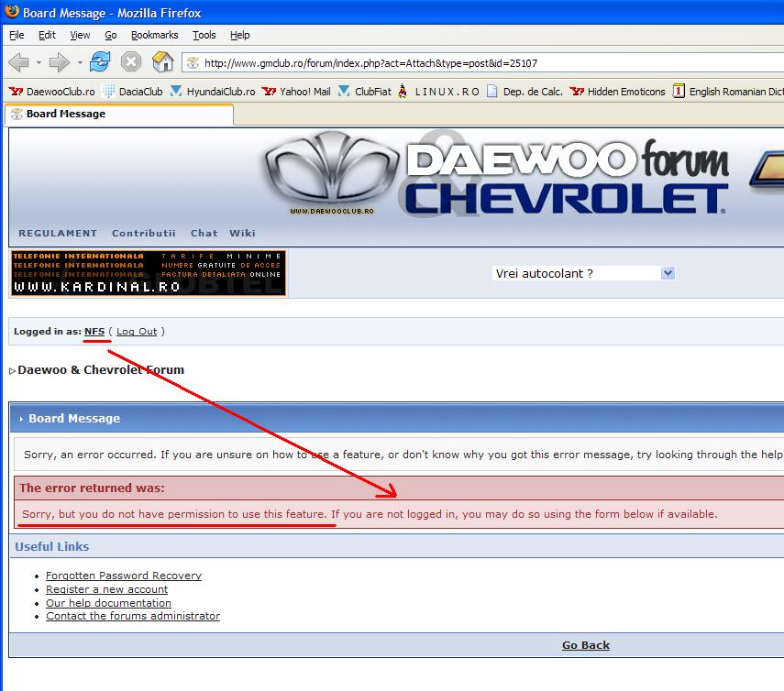784x691 pixels.
Task: Click the ClubFiat bookmark icon
Action: [x=344, y=92]
